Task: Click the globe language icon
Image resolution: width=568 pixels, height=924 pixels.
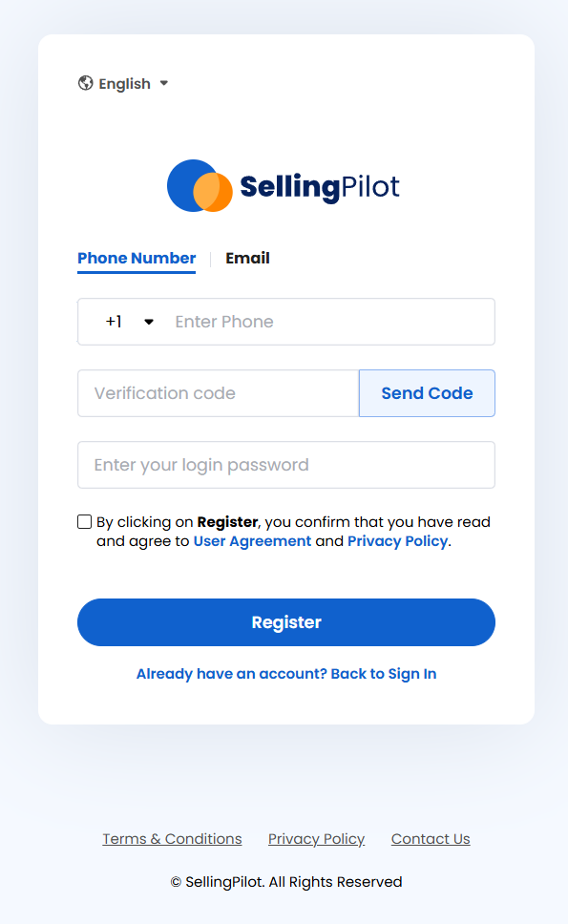Action: pos(85,83)
